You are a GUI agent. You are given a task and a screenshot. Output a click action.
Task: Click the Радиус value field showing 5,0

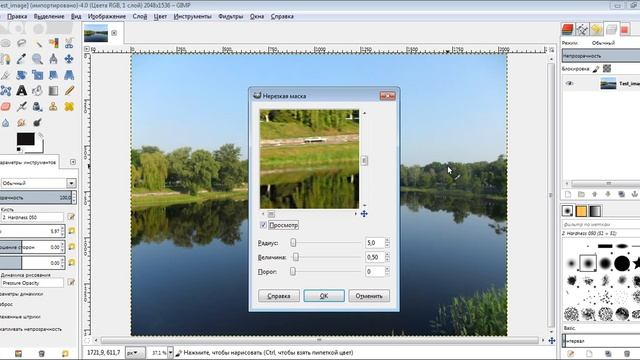(375, 243)
